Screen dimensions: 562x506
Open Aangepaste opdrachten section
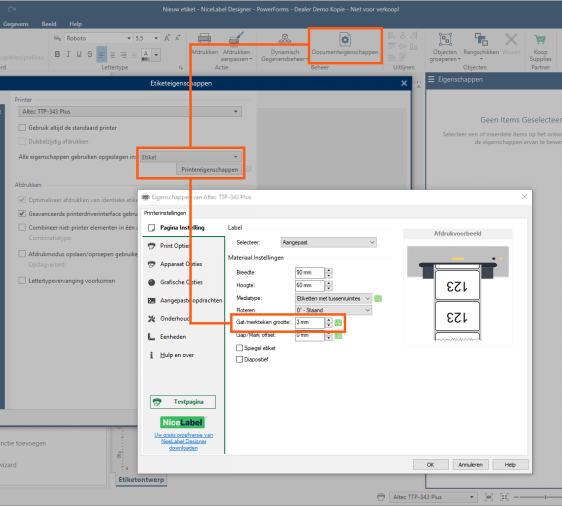click(x=185, y=301)
